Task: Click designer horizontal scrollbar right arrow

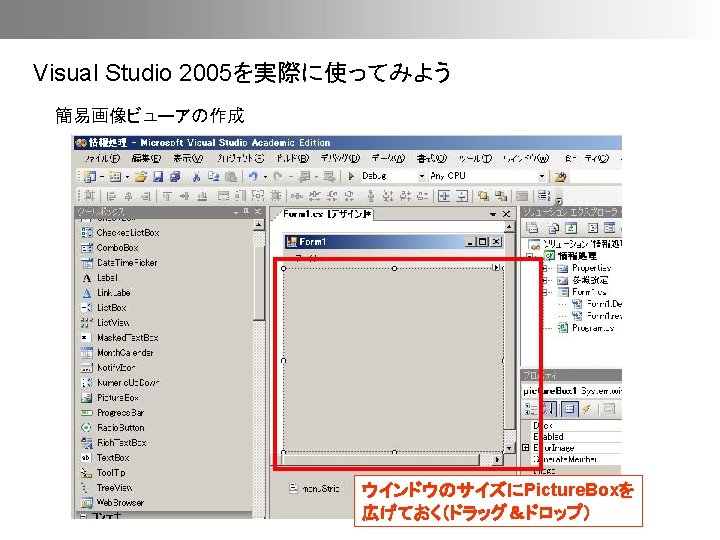Action: coord(497,459)
